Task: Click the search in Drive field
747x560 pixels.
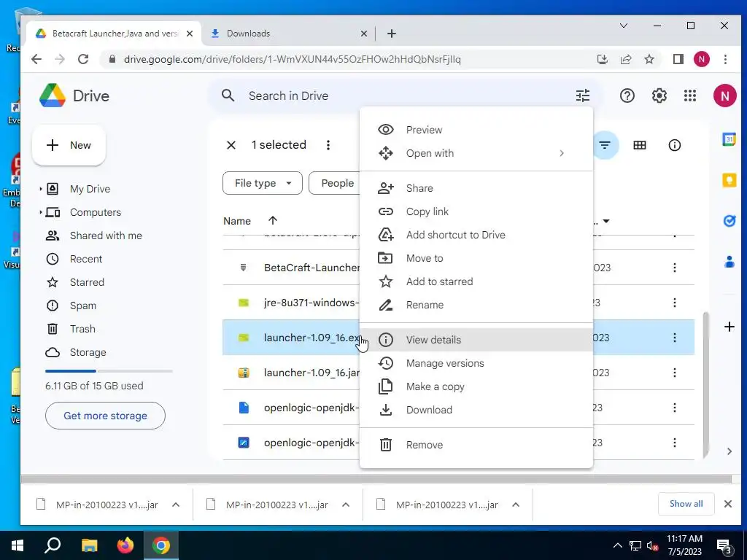Action: 405,96
